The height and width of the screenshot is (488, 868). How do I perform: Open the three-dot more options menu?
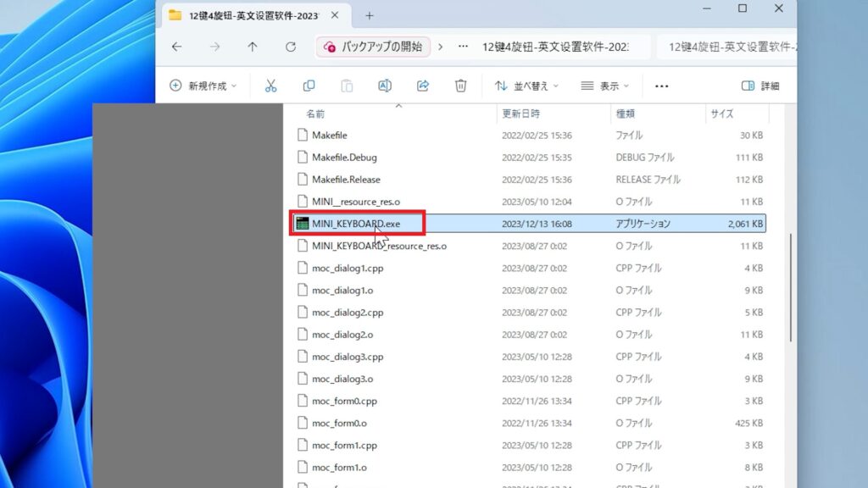661,86
